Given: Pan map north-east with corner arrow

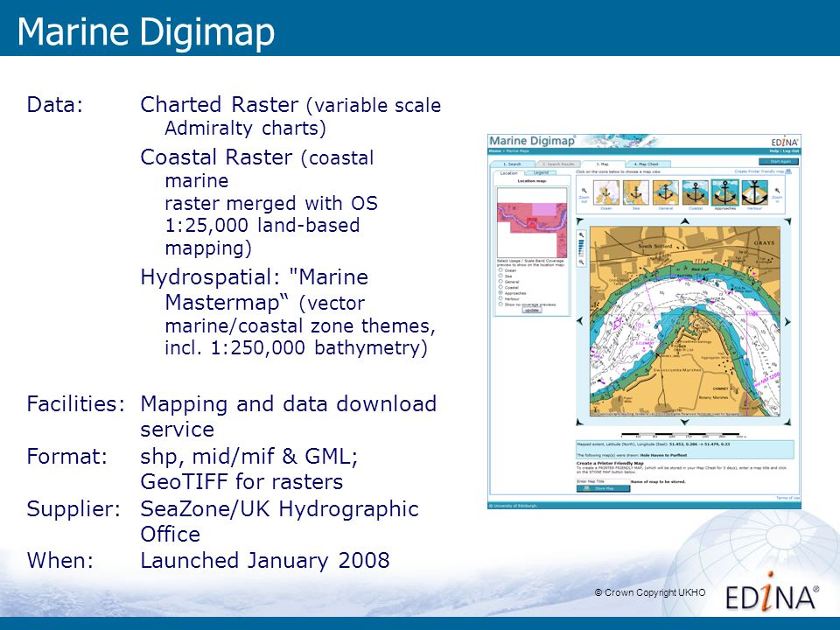Looking at the screenshot, I should pos(788,220).
